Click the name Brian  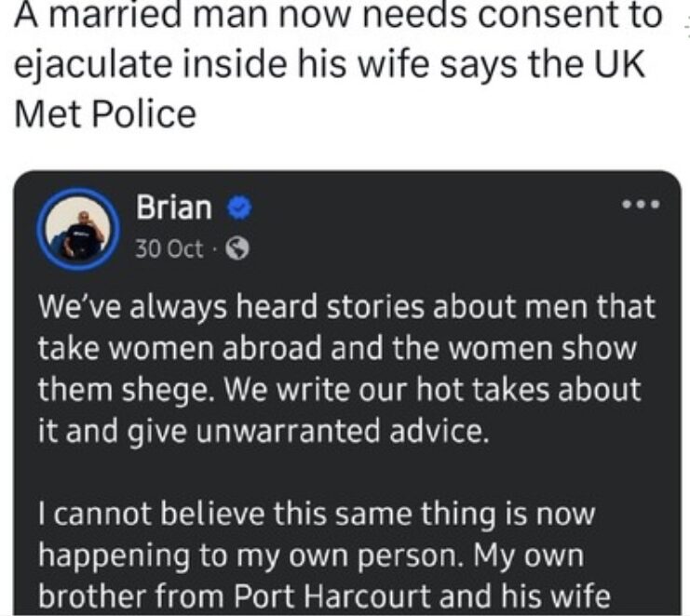pos(174,209)
